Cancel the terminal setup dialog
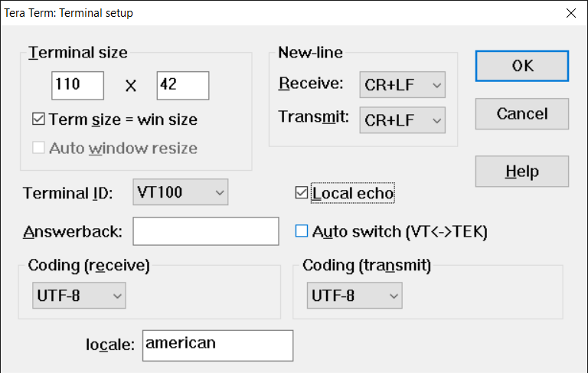588x373 pixels. (521, 114)
